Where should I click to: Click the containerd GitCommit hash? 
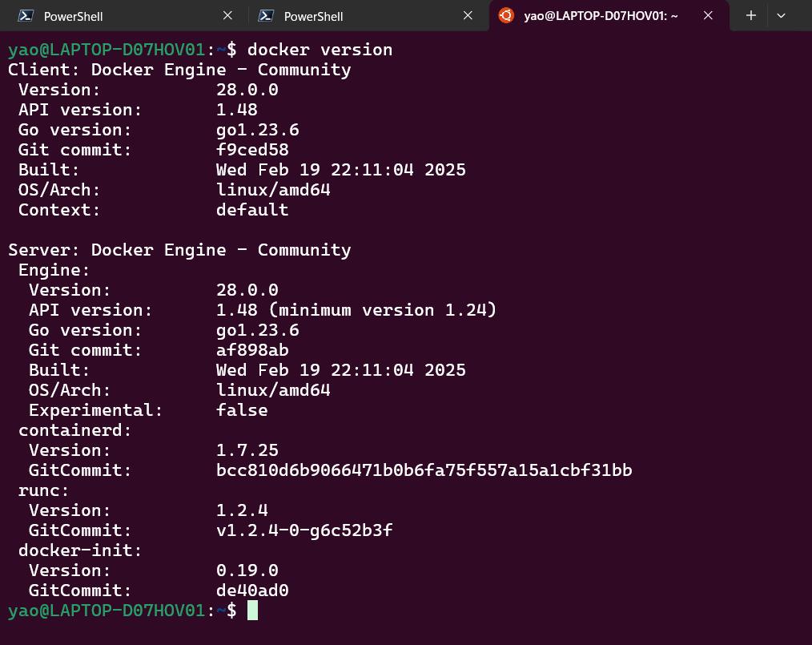(x=424, y=470)
